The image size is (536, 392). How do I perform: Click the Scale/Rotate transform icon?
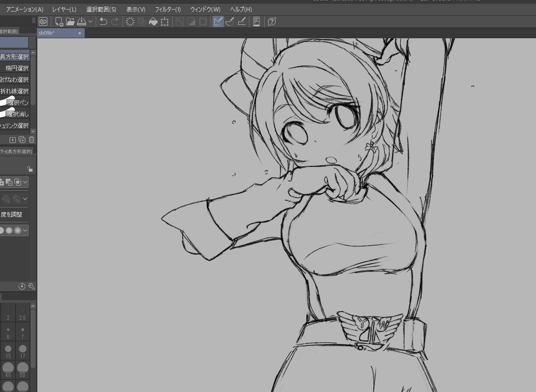(165, 22)
